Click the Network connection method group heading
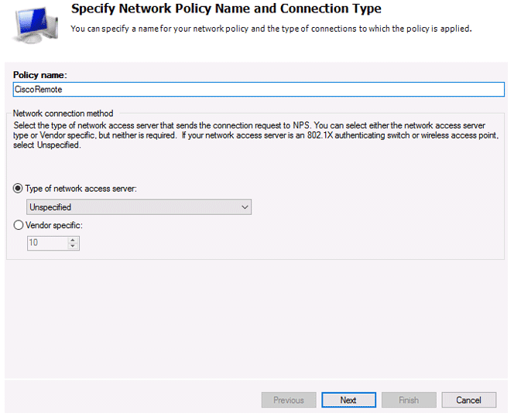The image size is (514, 420). (63, 114)
